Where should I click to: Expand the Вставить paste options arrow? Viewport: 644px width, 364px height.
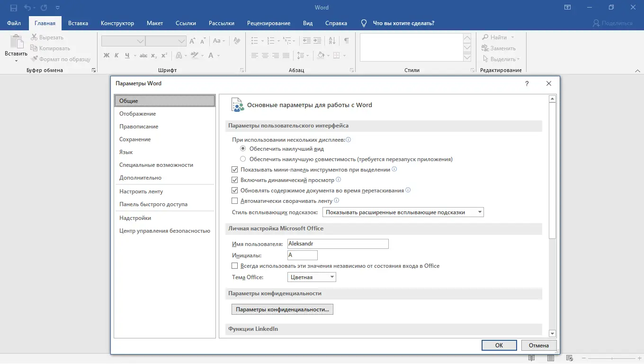point(16,61)
